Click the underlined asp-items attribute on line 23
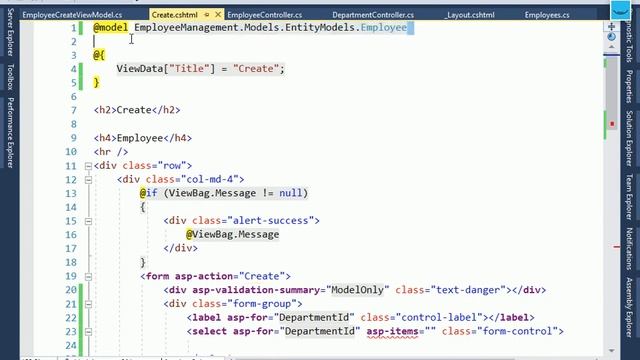 [392, 331]
